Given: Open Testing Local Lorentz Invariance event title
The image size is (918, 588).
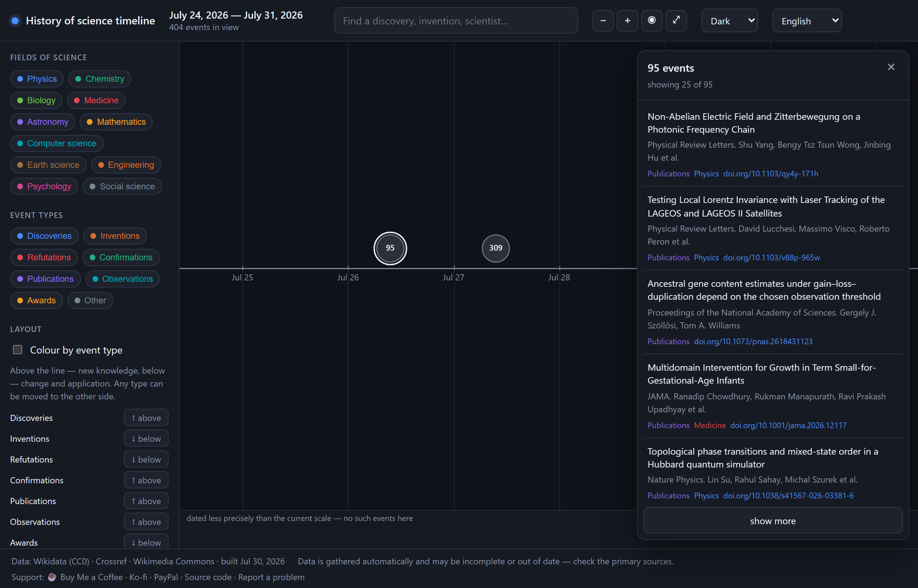Looking at the screenshot, I should pyautogui.click(x=766, y=207).
